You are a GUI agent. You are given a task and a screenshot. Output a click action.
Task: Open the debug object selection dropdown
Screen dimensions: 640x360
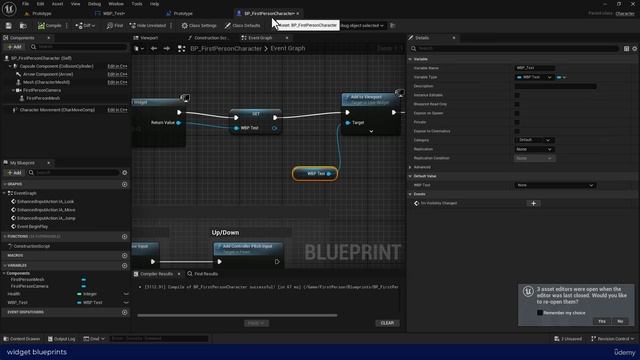click(362, 26)
